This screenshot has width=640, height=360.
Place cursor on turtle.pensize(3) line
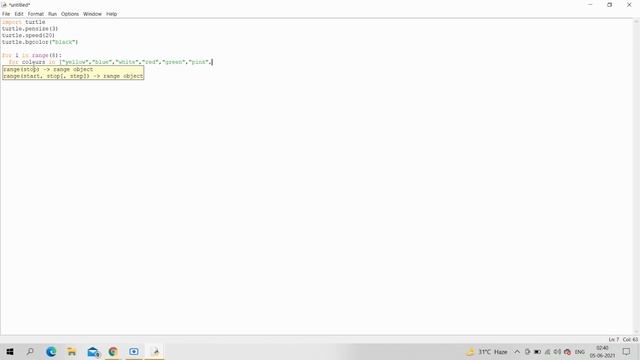pos(30,29)
